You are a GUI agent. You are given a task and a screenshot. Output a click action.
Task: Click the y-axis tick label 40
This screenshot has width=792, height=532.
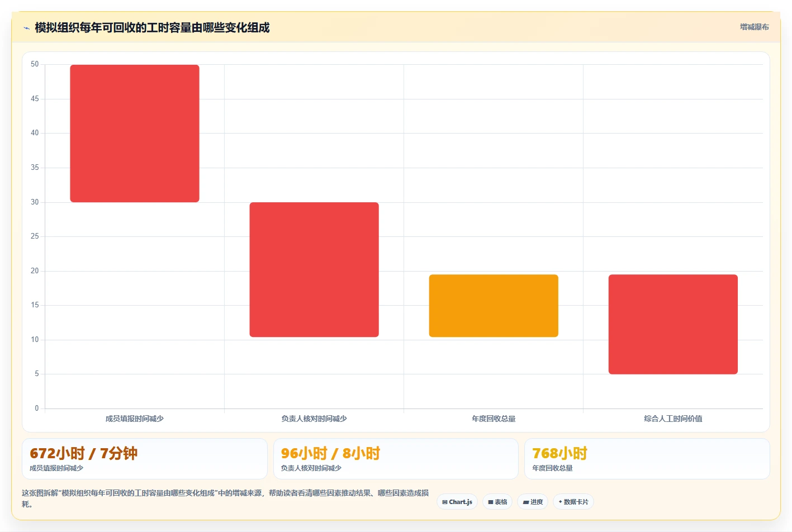tap(35, 133)
